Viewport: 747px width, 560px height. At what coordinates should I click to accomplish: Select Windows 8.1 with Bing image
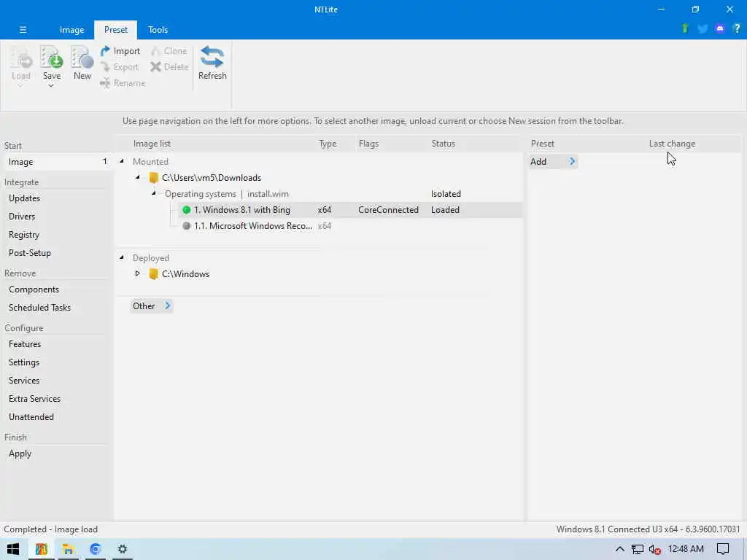(350, 210)
